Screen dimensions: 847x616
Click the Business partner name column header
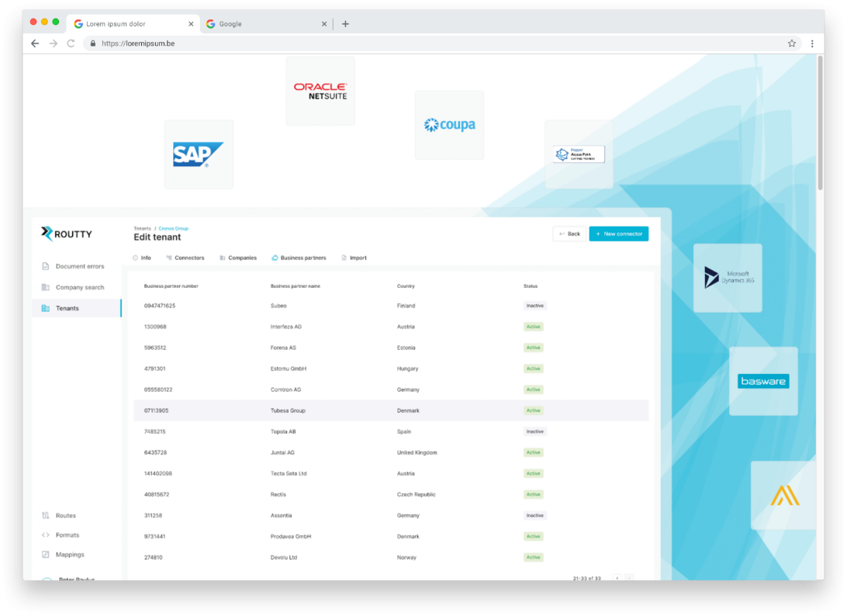tap(296, 286)
